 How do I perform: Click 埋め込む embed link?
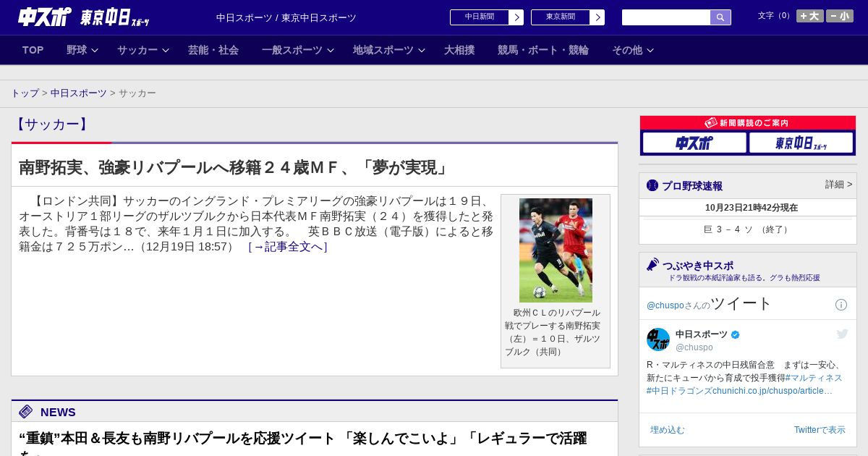click(x=667, y=430)
